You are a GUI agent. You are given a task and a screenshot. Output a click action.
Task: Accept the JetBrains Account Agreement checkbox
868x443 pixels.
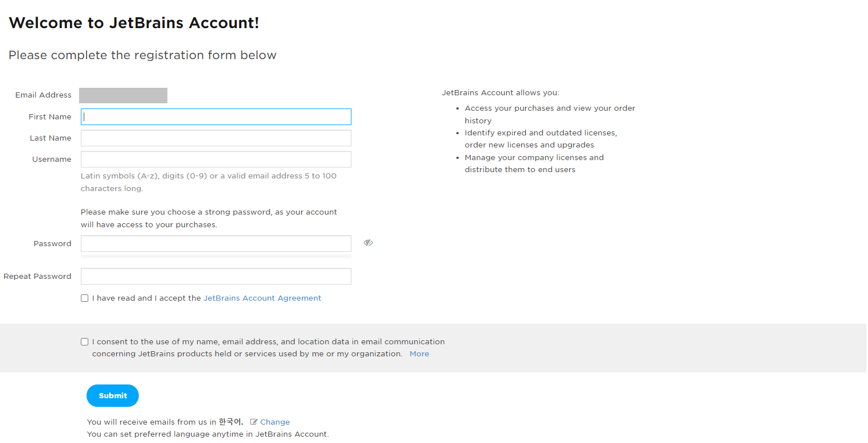[85, 298]
